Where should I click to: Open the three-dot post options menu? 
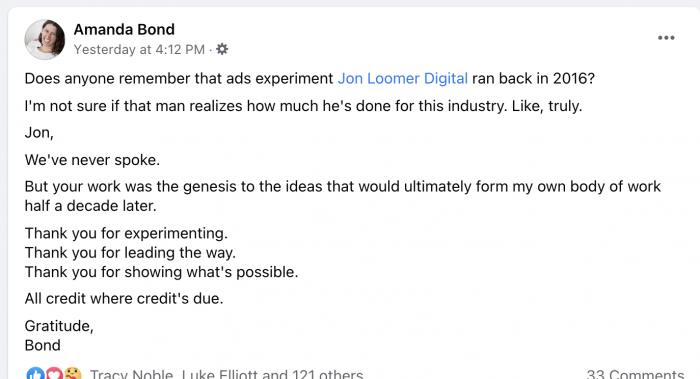tap(666, 38)
